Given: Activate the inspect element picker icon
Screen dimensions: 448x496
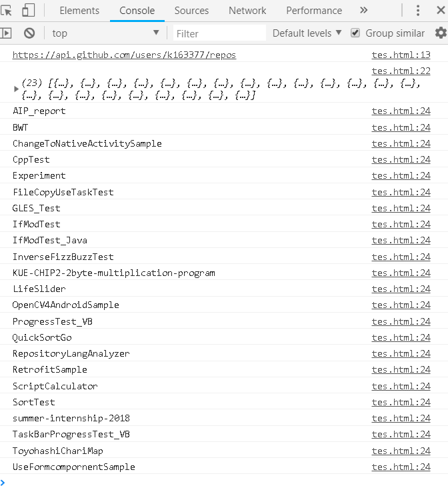Looking at the screenshot, I should (6, 11).
